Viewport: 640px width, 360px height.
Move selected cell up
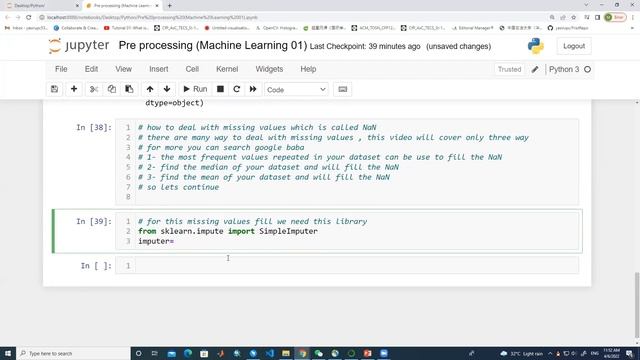(150, 89)
